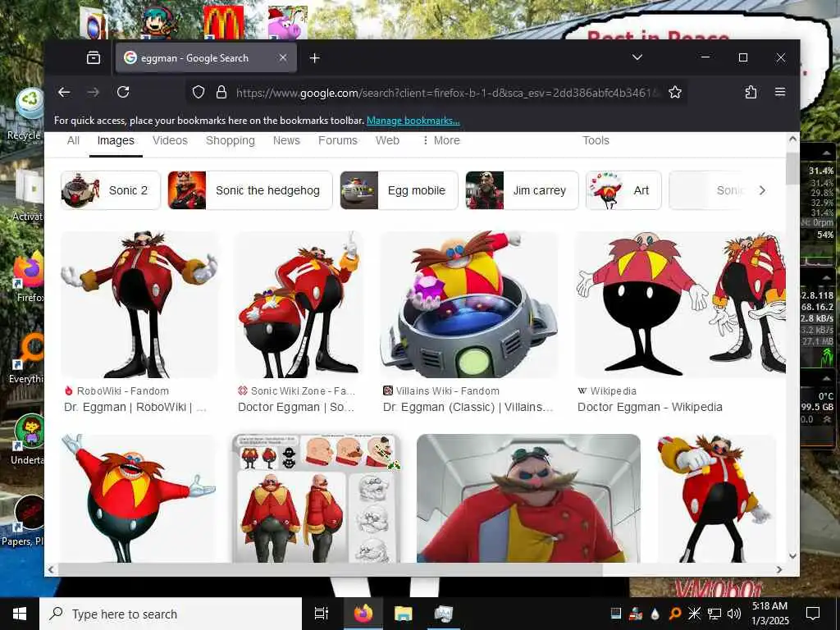Open the Shopping results tab
Screen dimensions: 840x630
tap(231, 140)
